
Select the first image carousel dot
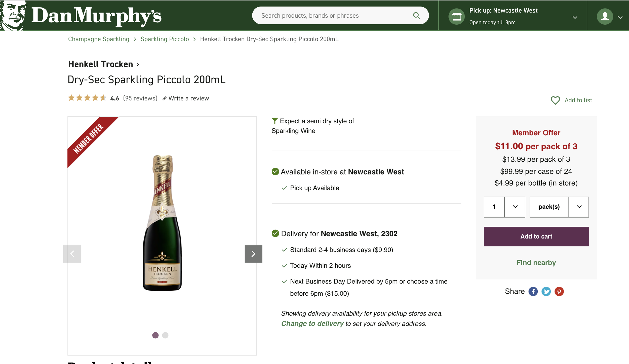[x=155, y=335]
